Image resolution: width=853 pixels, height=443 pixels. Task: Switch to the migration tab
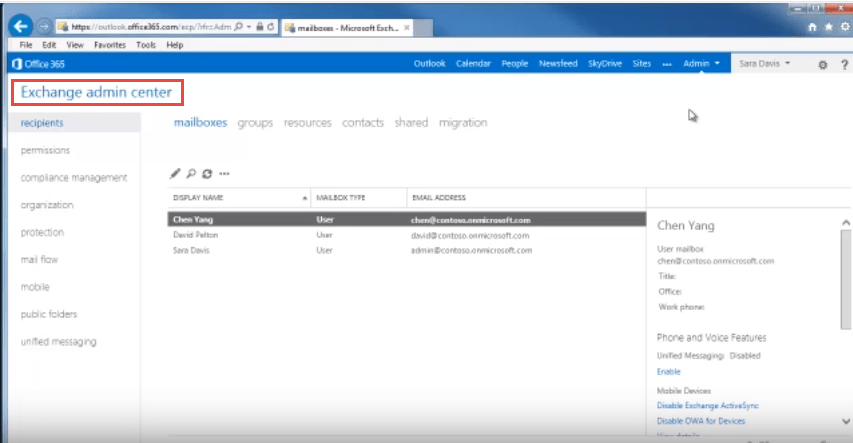(463, 123)
